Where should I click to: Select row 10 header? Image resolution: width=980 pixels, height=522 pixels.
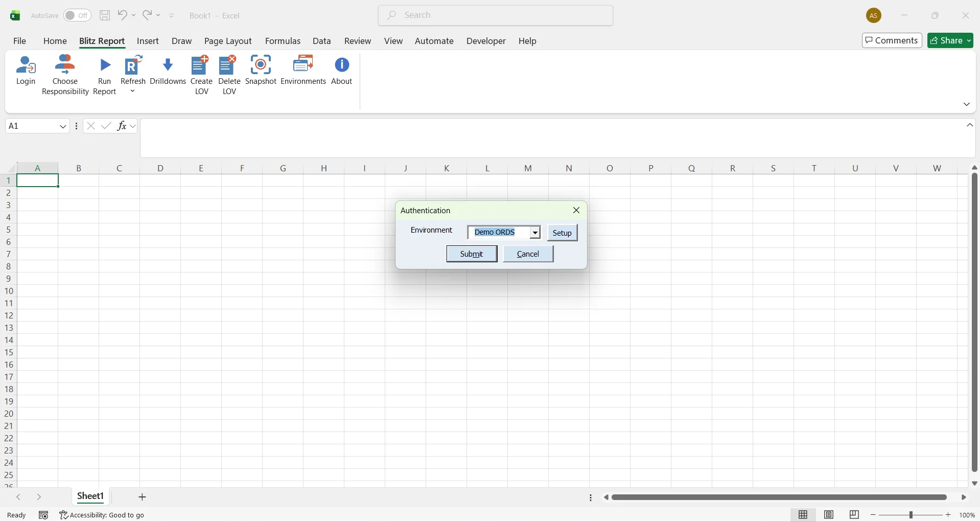pyautogui.click(x=9, y=291)
